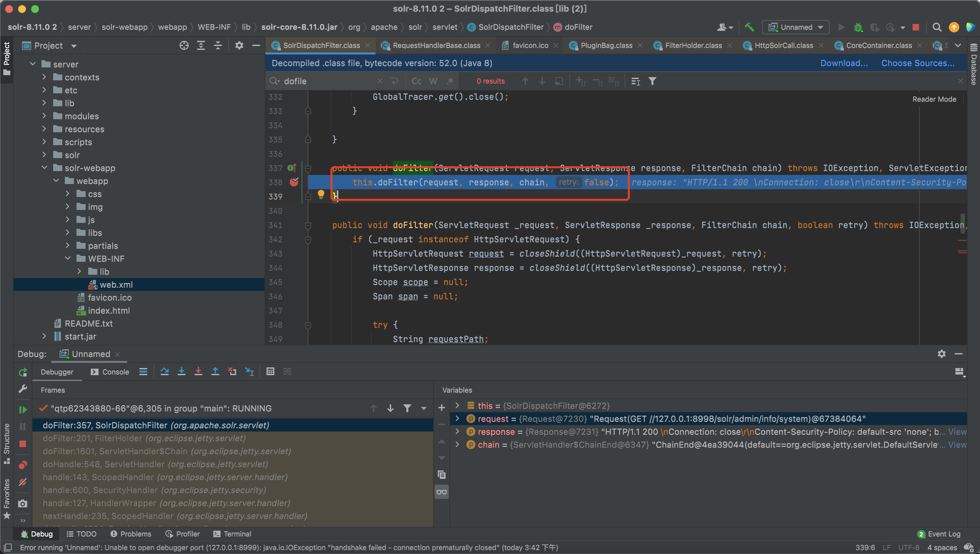
Task: Toggle Regex option in search bar
Action: [450, 81]
